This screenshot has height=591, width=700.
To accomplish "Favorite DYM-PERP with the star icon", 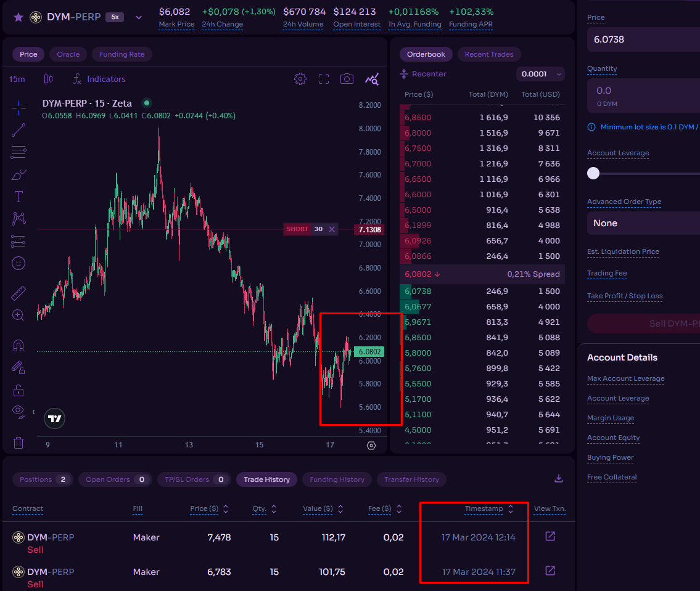I will tap(19, 17).
